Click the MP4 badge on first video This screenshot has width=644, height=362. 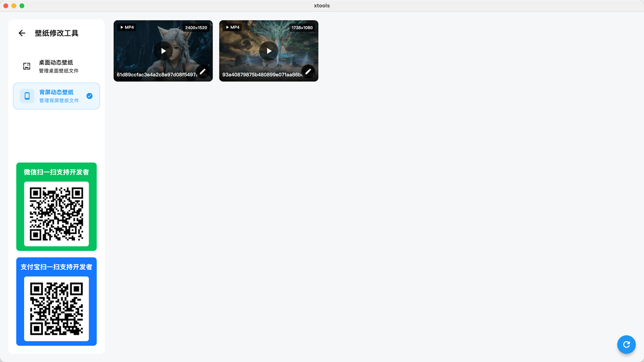(x=127, y=27)
